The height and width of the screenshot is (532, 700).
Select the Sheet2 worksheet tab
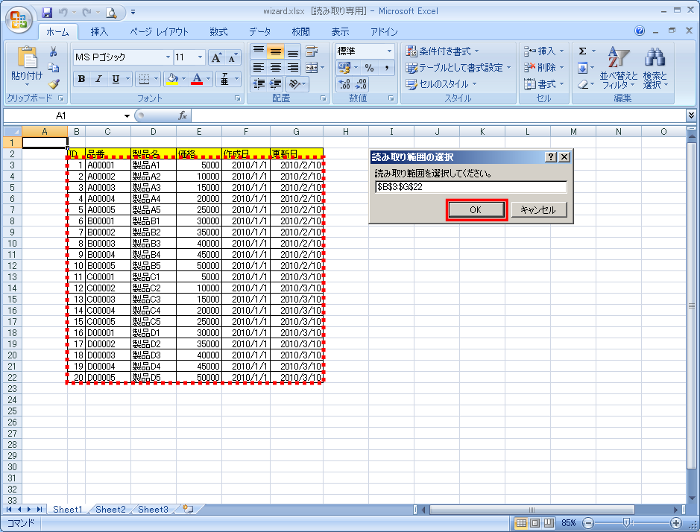[x=111, y=510]
